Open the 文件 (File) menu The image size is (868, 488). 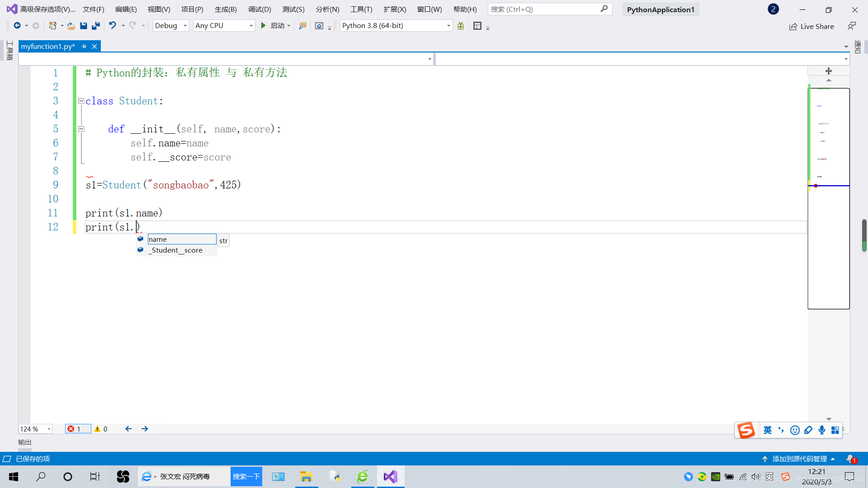pyautogui.click(x=93, y=9)
